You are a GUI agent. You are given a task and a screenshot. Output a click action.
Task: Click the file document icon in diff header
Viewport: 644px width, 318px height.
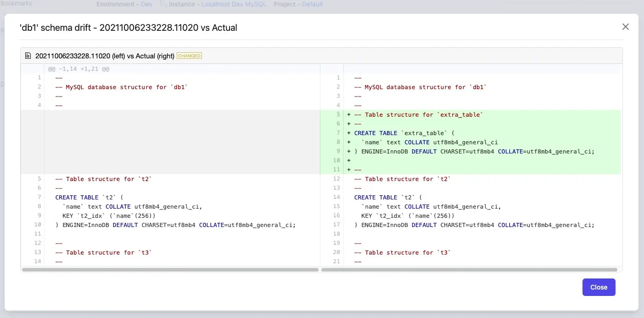pyautogui.click(x=28, y=56)
